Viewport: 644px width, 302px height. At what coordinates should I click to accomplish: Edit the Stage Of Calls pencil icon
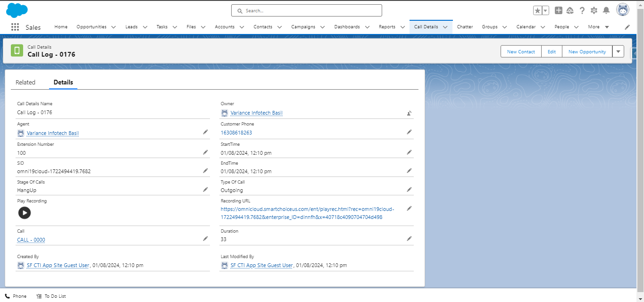click(205, 189)
